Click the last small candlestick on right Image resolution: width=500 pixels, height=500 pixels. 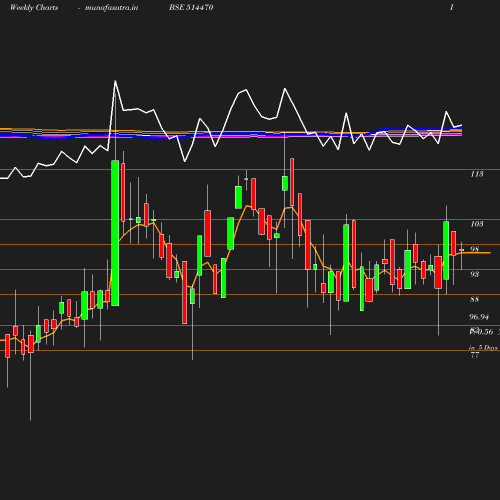(x=462, y=250)
